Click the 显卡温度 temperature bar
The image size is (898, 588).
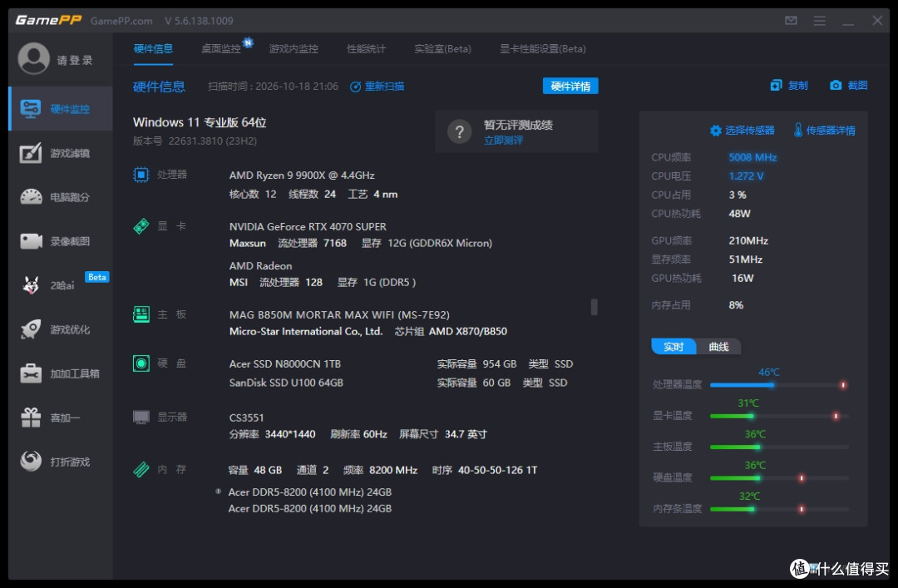pyautogui.click(x=779, y=416)
